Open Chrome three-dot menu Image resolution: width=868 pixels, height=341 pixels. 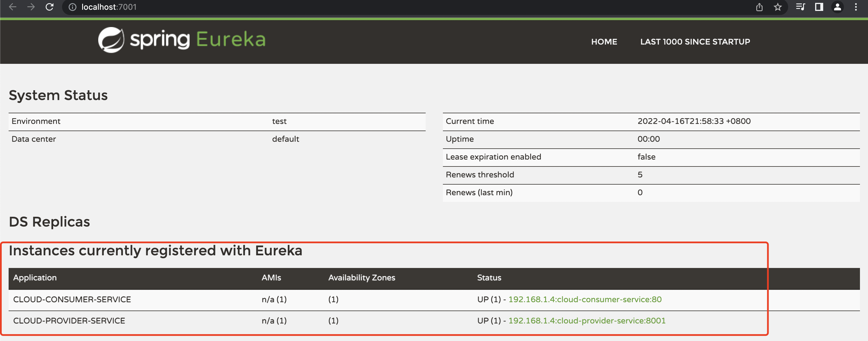856,7
